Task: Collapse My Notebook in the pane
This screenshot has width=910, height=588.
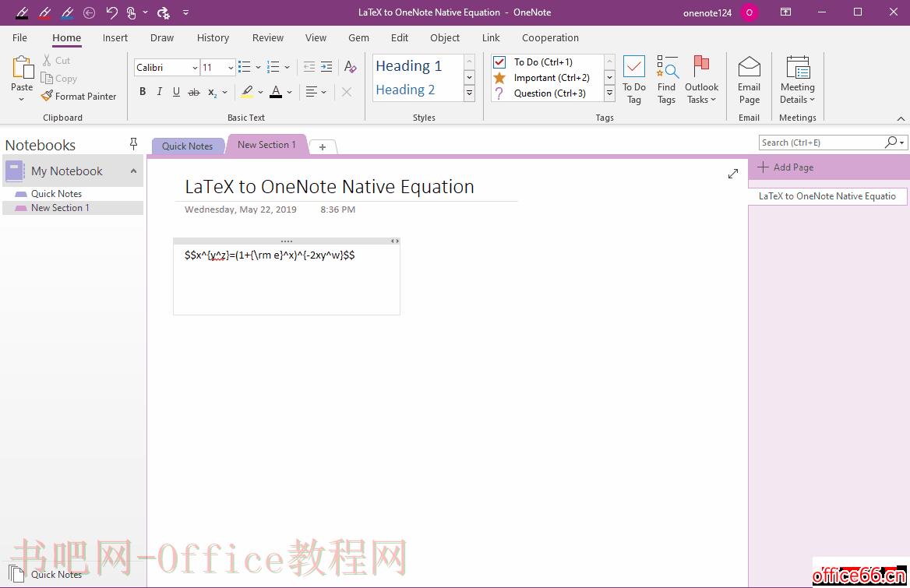Action: [133, 171]
